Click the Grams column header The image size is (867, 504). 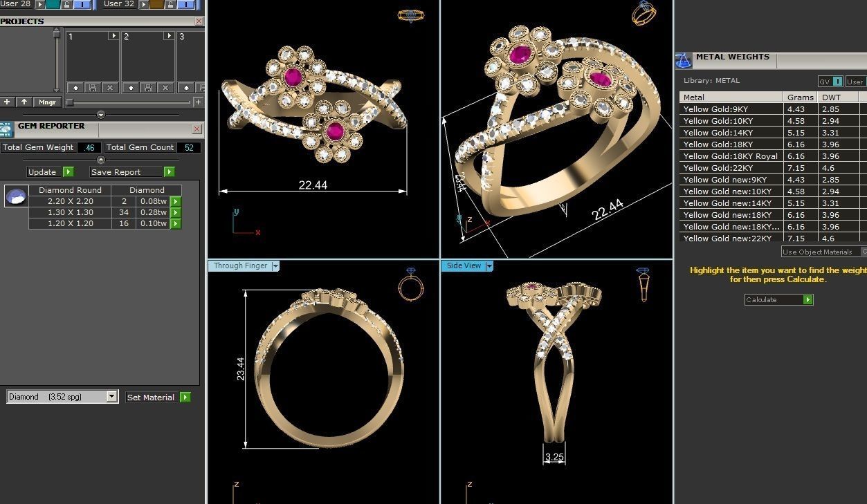click(801, 97)
